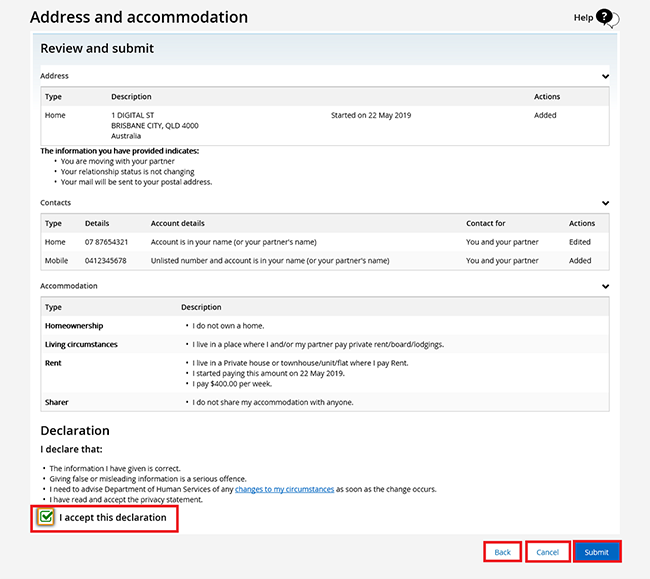Image resolution: width=650 pixels, height=579 pixels.
Task: Submit the address update
Action: pos(596,552)
